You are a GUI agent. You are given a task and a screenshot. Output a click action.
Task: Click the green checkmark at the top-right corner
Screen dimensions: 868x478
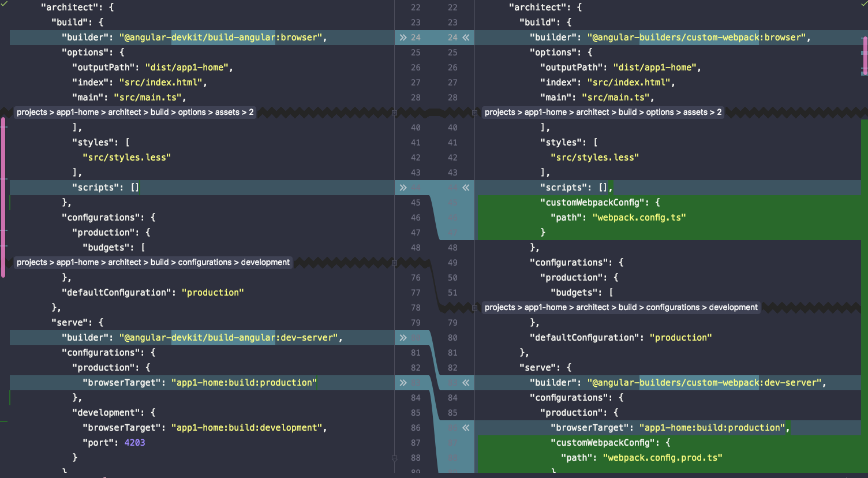863,5
